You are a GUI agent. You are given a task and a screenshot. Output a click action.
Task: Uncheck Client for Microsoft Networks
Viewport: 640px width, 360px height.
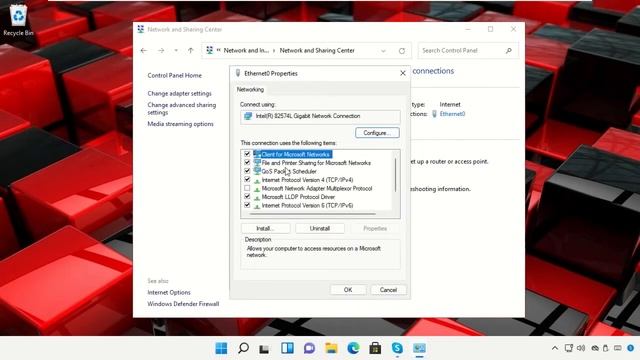tap(247, 154)
